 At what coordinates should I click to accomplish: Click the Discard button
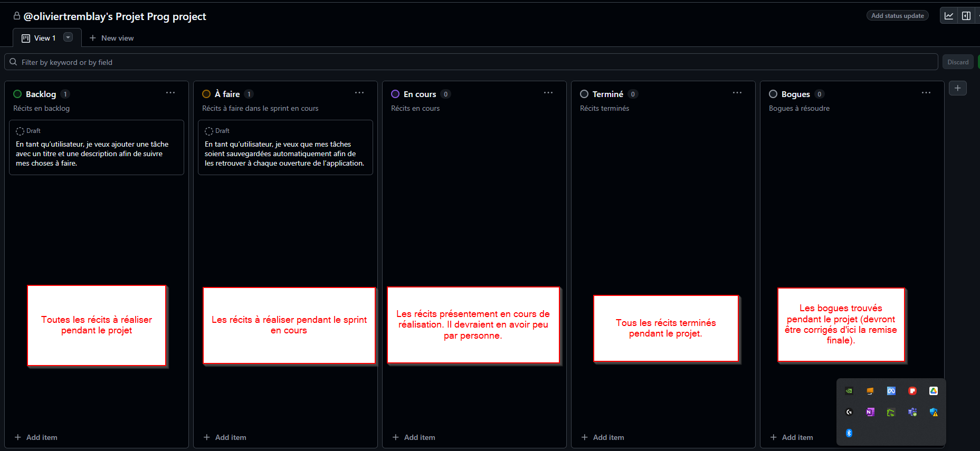point(958,62)
